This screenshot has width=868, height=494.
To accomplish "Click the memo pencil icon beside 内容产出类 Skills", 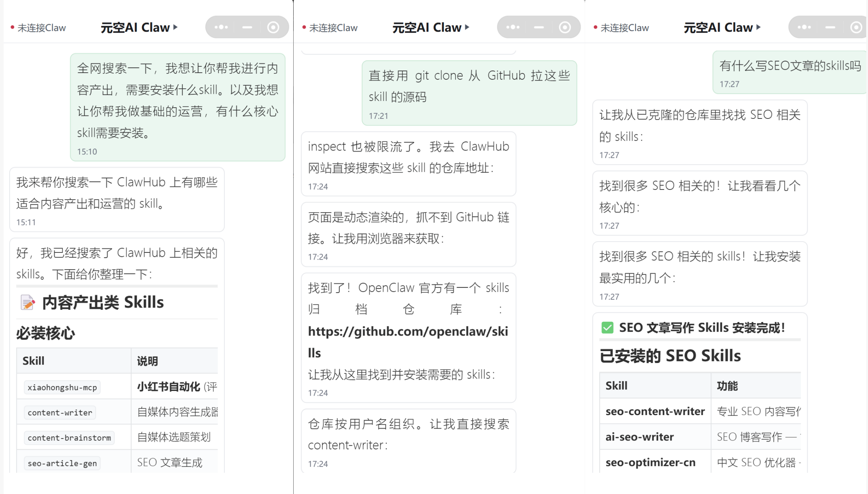I will (27, 302).
